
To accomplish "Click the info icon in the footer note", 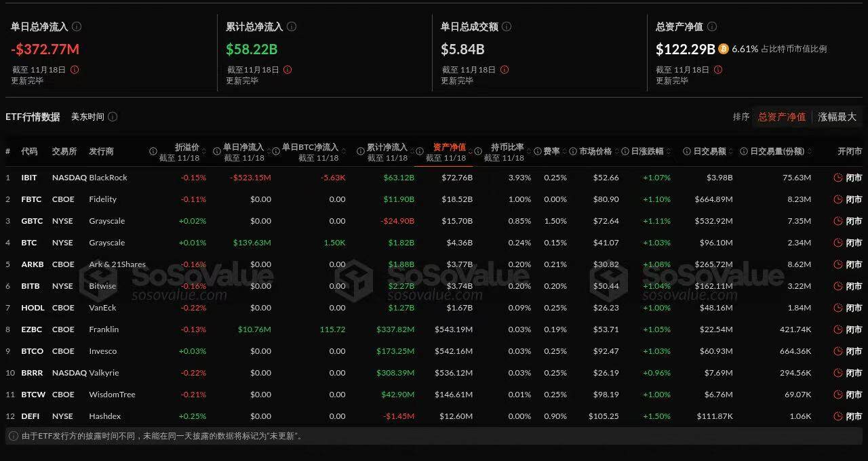I will click(13, 436).
